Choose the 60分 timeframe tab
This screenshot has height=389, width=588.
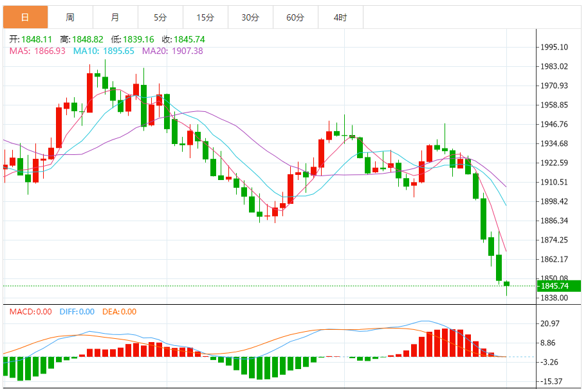(x=295, y=17)
